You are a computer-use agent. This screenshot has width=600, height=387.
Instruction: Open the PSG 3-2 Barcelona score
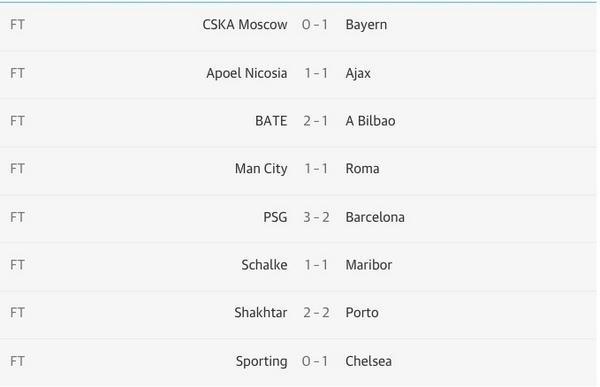[x=316, y=217]
